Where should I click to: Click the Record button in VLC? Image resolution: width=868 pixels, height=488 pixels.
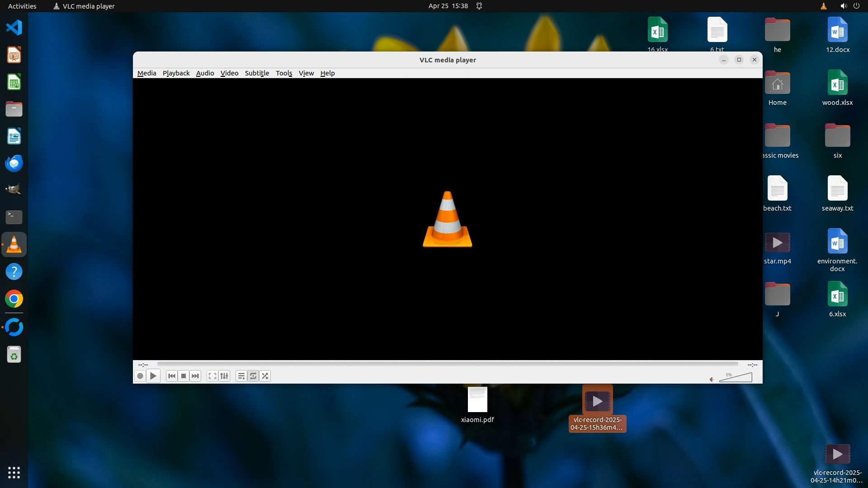140,376
